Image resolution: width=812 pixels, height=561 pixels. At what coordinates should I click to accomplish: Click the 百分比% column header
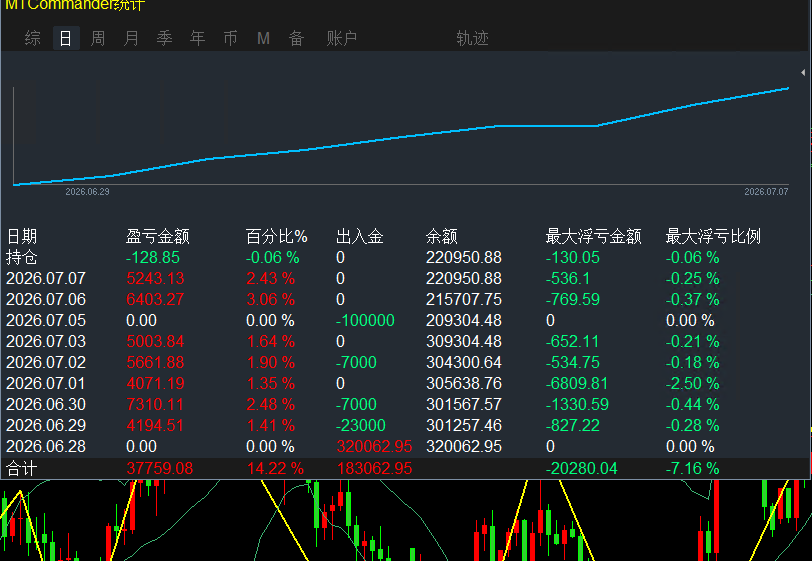(277, 237)
